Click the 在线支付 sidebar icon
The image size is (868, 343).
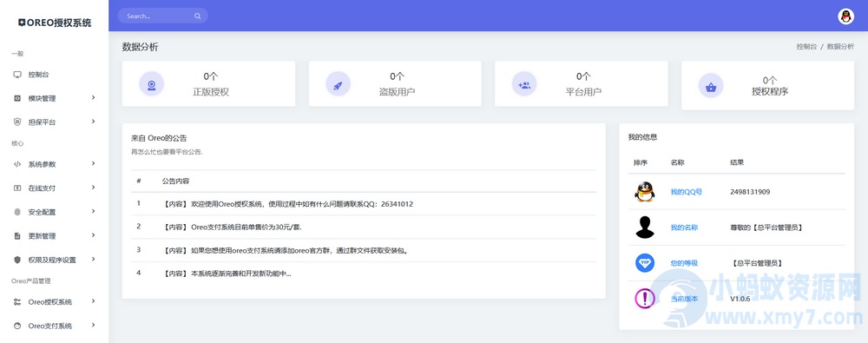pyautogui.click(x=17, y=188)
